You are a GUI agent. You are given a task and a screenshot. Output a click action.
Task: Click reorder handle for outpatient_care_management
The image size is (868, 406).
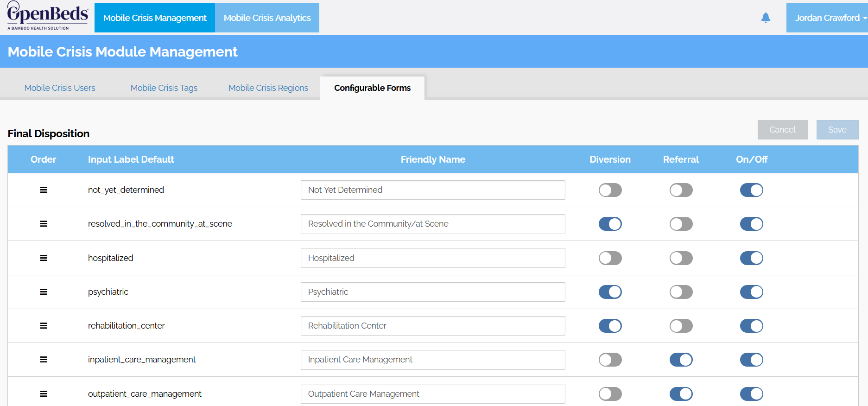[x=44, y=394]
